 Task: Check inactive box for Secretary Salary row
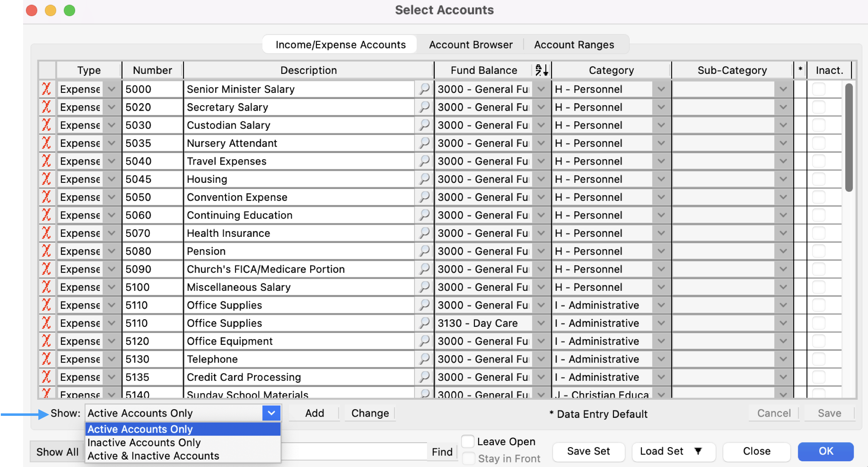point(818,107)
